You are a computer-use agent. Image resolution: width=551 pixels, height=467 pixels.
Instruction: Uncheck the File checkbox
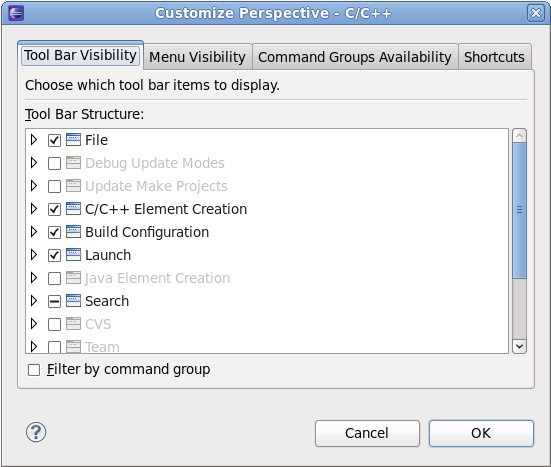[x=54, y=140]
